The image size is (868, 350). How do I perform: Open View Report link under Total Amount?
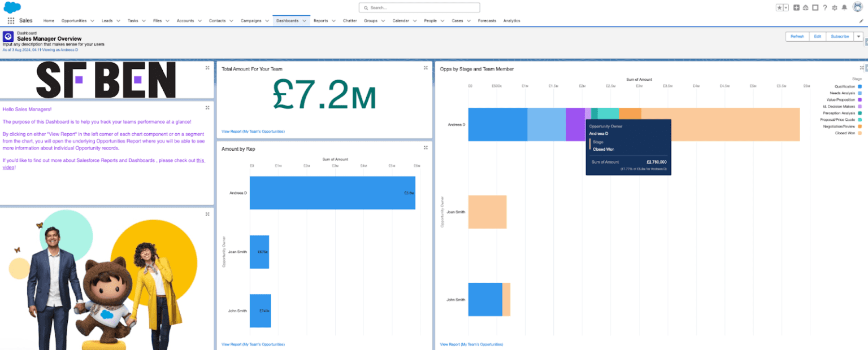253,132
